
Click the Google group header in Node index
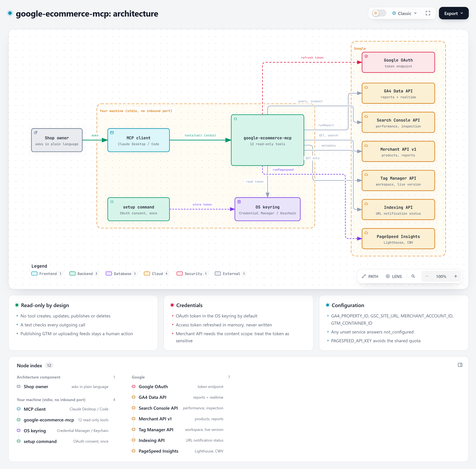point(181,377)
